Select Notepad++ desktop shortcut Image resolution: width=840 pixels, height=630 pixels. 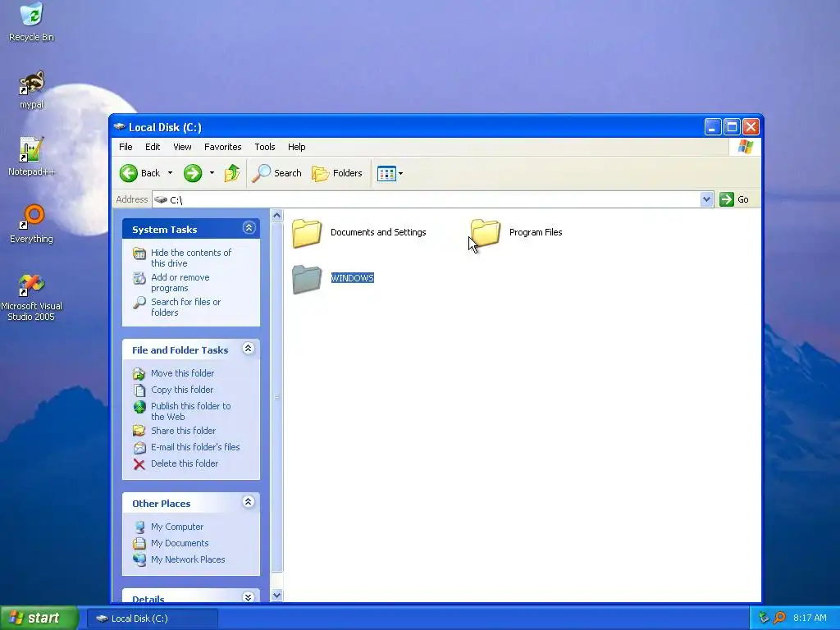(31, 157)
